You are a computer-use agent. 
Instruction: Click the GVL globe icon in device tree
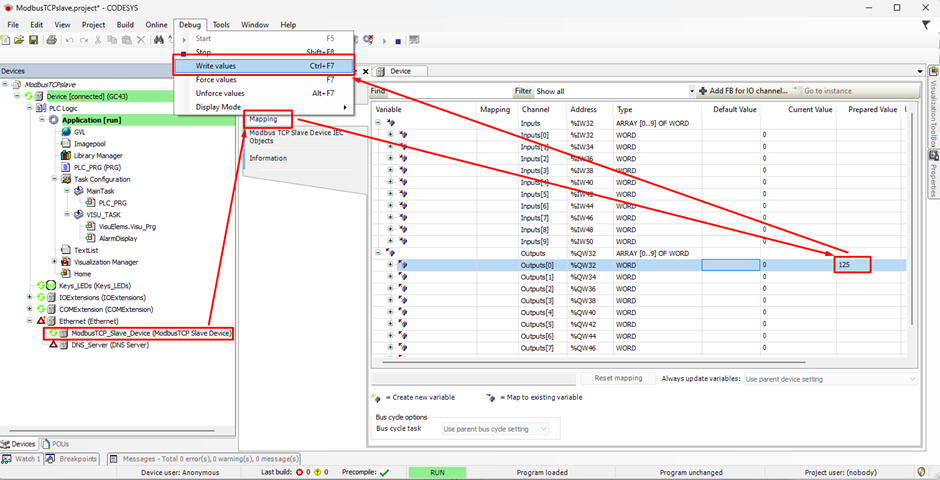pyautogui.click(x=66, y=132)
